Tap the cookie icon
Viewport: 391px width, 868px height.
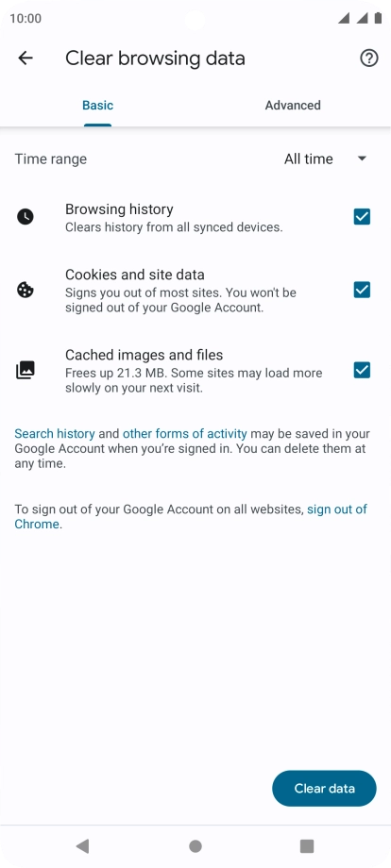(x=25, y=290)
